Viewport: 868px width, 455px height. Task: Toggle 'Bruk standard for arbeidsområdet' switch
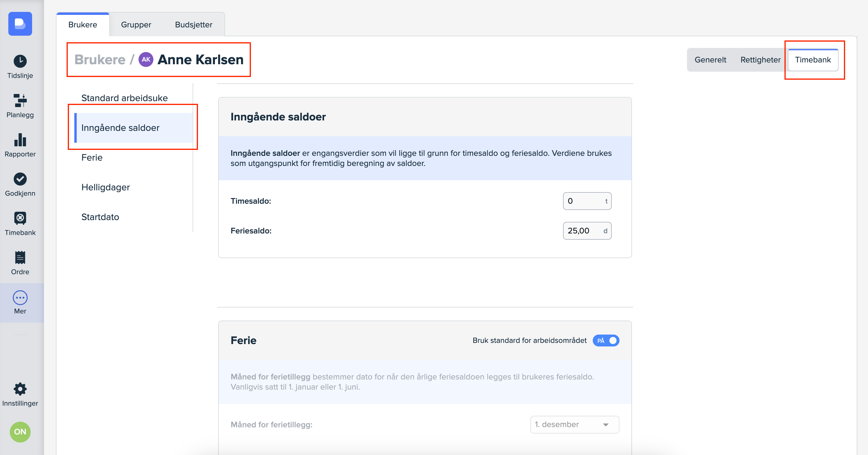pyautogui.click(x=606, y=341)
